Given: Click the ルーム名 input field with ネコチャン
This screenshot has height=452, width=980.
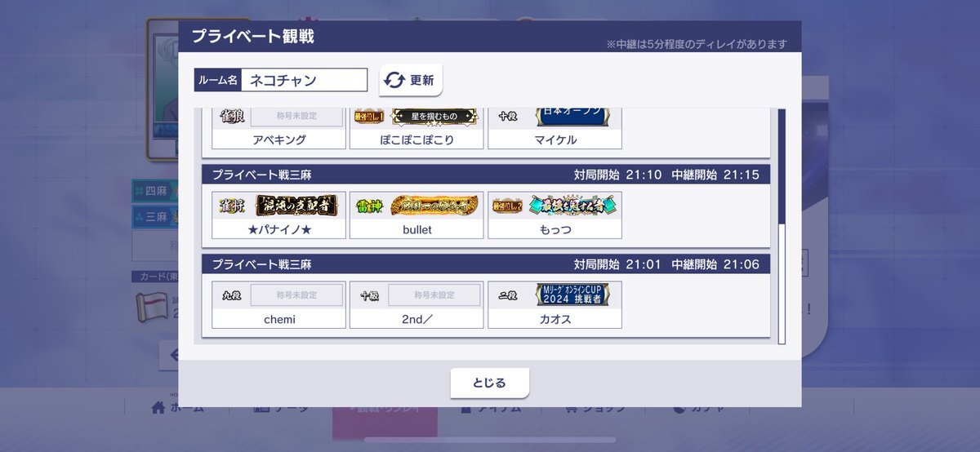Looking at the screenshot, I should pos(305,80).
